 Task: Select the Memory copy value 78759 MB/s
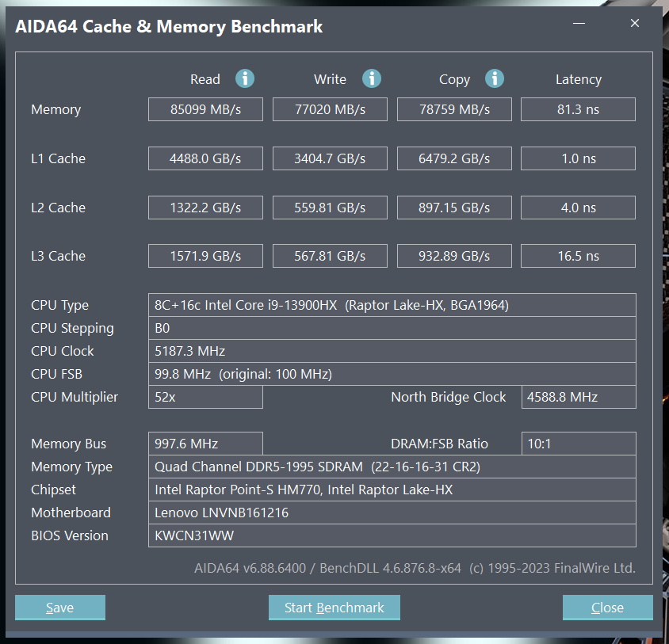(454, 109)
